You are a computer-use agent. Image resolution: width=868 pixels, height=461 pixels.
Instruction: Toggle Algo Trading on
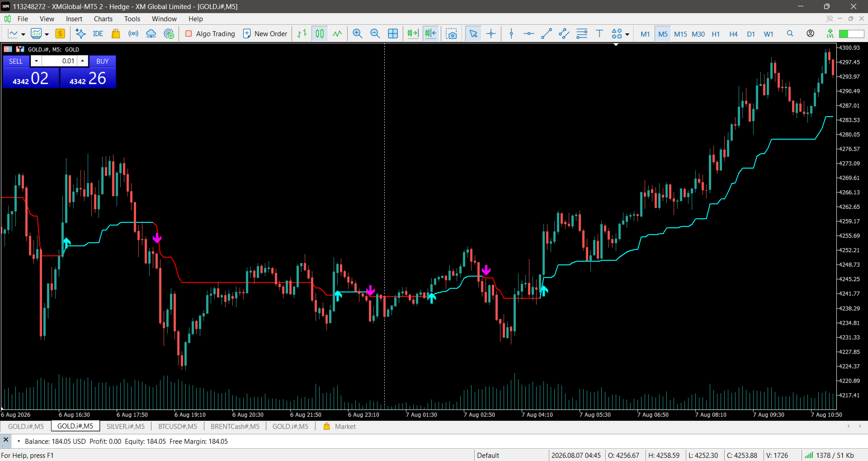(x=210, y=33)
